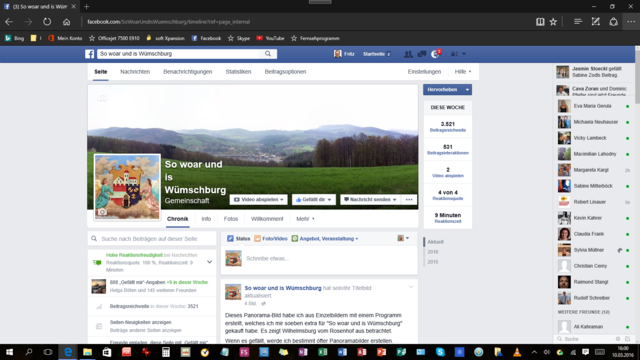Open the messages icon in header
640x360 pixels.
[x=422, y=54]
